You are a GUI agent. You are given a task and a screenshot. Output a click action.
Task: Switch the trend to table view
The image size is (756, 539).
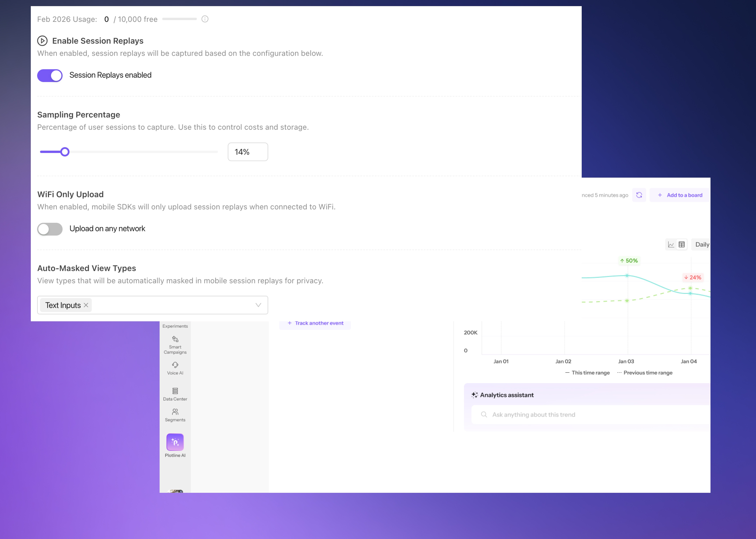[x=681, y=244]
